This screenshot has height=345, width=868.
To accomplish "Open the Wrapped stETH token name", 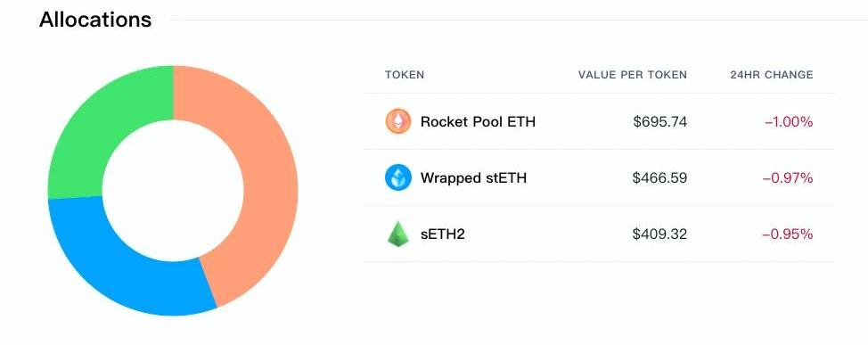I will point(473,177).
